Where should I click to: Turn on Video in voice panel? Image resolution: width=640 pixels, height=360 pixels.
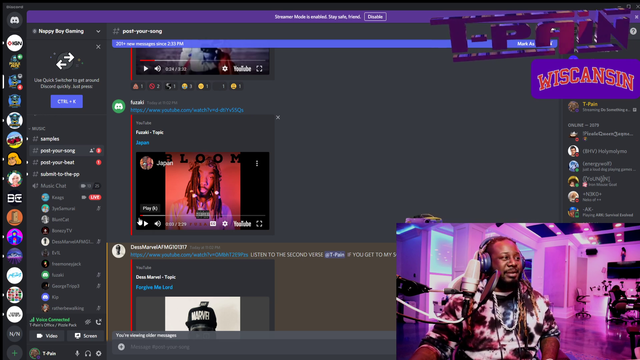click(x=47, y=336)
